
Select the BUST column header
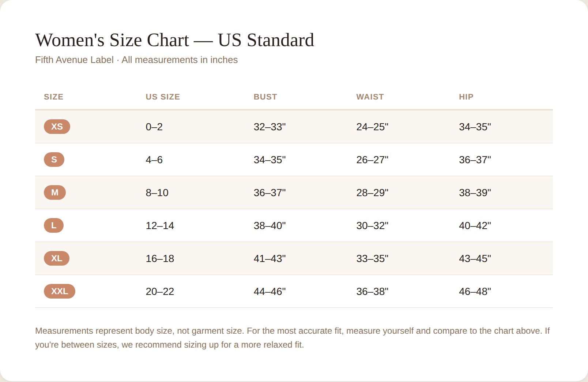point(265,97)
